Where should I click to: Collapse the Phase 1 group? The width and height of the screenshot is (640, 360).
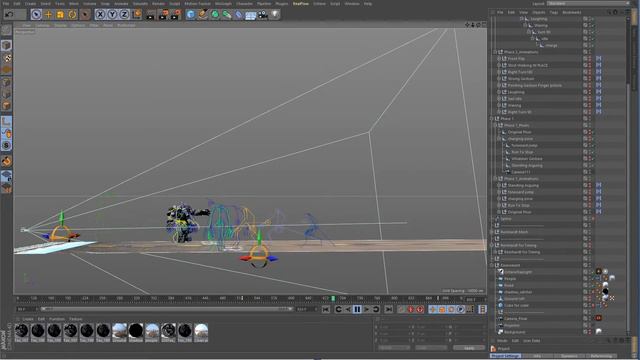492,119
